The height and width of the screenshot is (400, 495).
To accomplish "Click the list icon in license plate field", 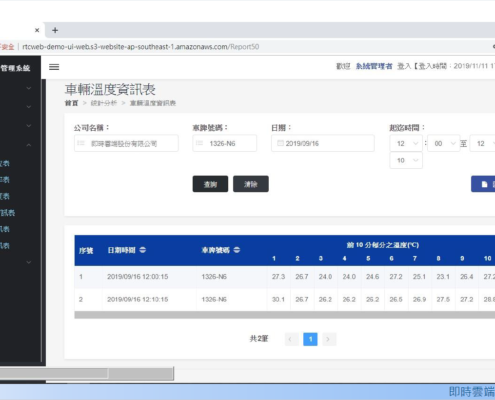I will (199, 143).
